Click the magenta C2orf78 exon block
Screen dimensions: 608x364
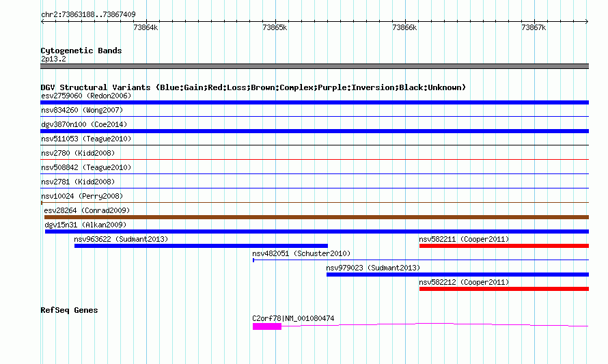pyautogui.click(x=267, y=326)
